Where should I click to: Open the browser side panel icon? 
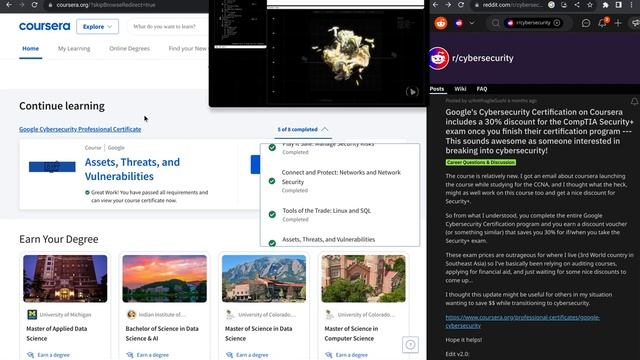[619, 5]
